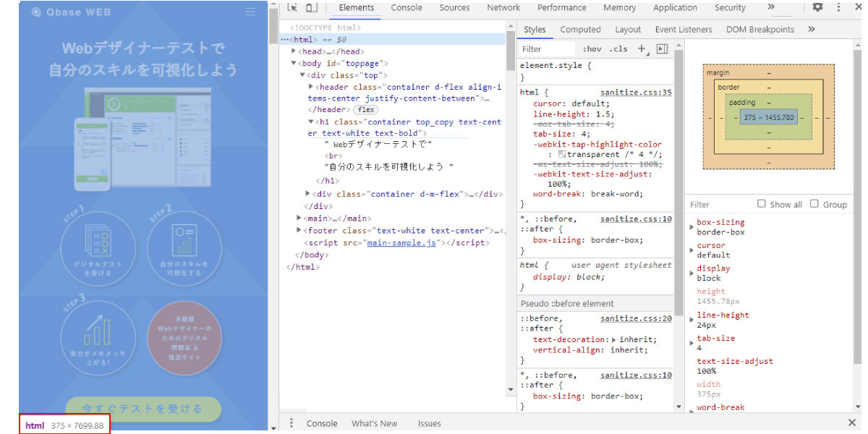Open the Security tab
Screen dimensions: 868x434
[730, 8]
